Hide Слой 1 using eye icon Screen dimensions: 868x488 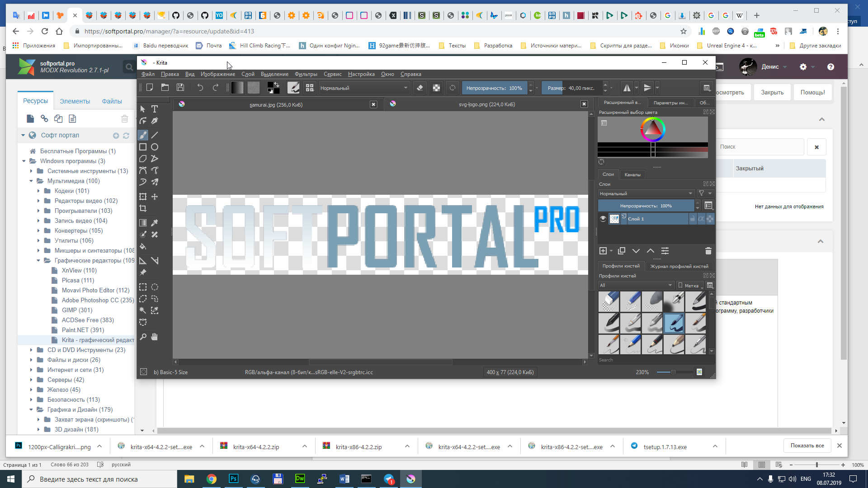click(x=603, y=219)
